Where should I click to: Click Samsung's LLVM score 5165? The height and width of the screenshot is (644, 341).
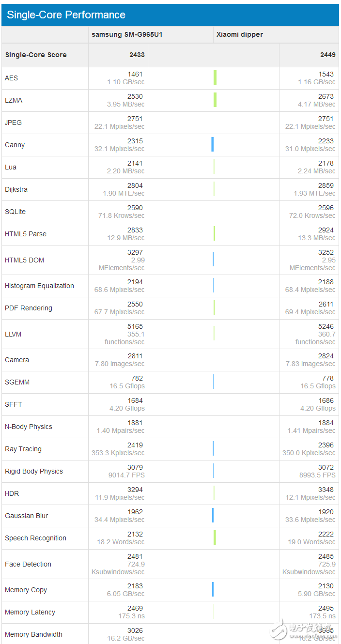point(135,326)
